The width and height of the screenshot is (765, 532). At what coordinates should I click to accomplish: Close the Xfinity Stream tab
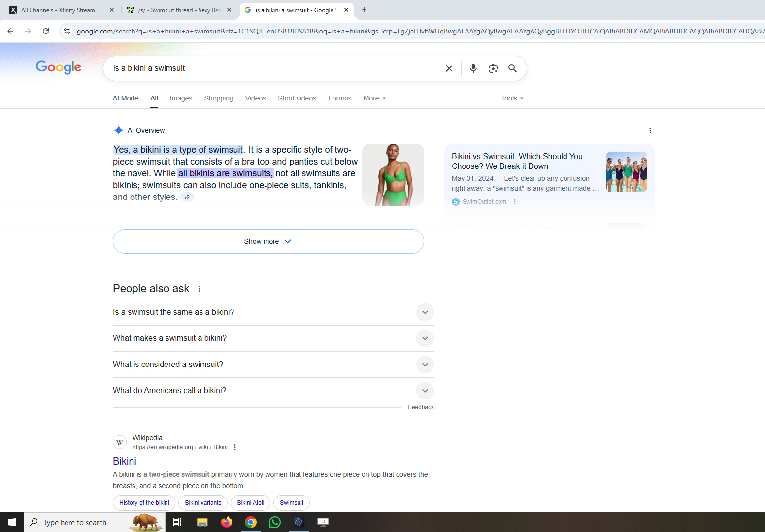point(112,10)
